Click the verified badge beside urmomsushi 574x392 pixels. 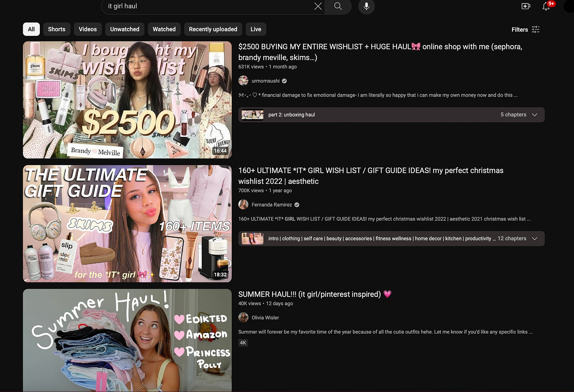click(x=284, y=81)
